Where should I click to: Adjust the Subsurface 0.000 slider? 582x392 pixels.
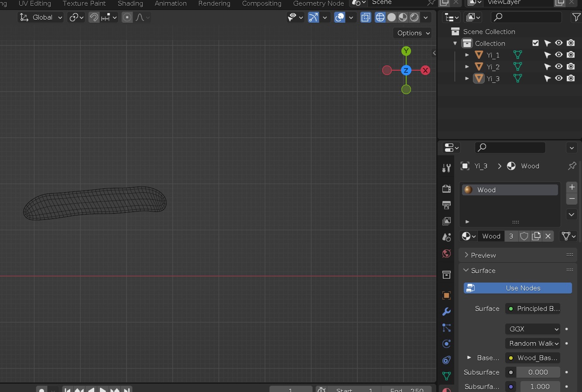pos(538,372)
